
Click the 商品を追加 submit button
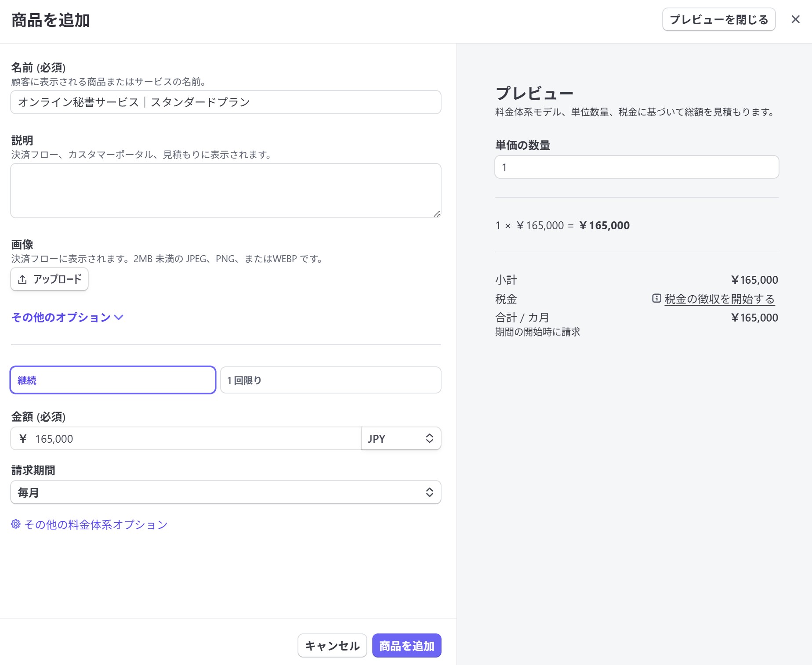pos(406,646)
